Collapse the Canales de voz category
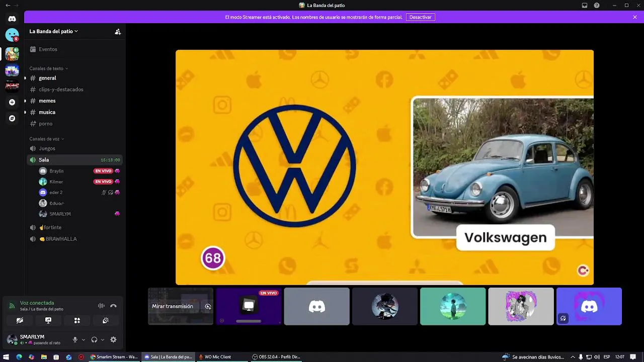Screen dimensions: 644x362 tap(46, 139)
